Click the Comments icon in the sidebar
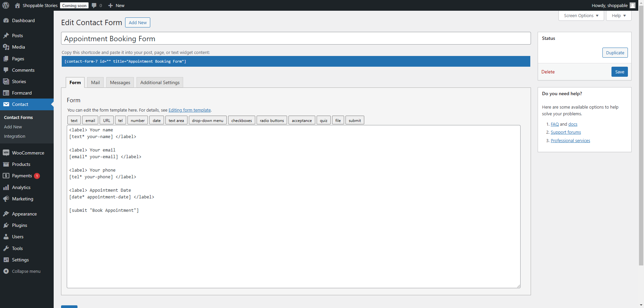644x308 pixels. (6, 70)
